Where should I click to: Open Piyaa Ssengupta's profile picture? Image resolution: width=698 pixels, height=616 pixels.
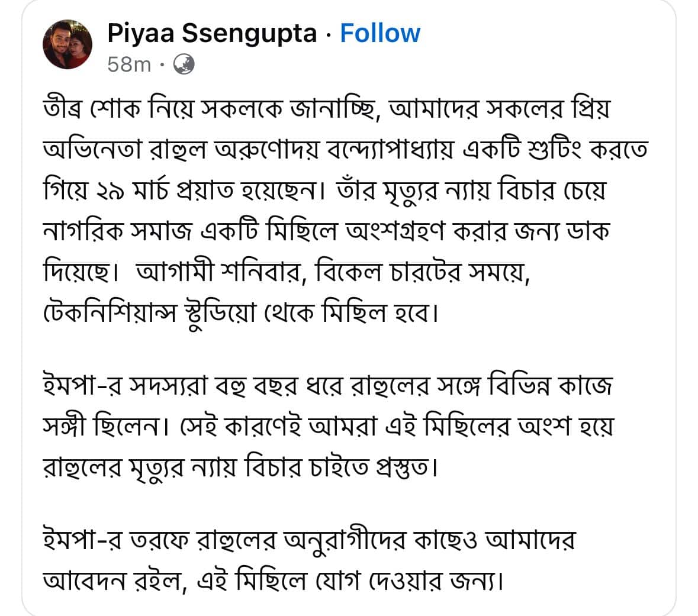tap(68, 44)
